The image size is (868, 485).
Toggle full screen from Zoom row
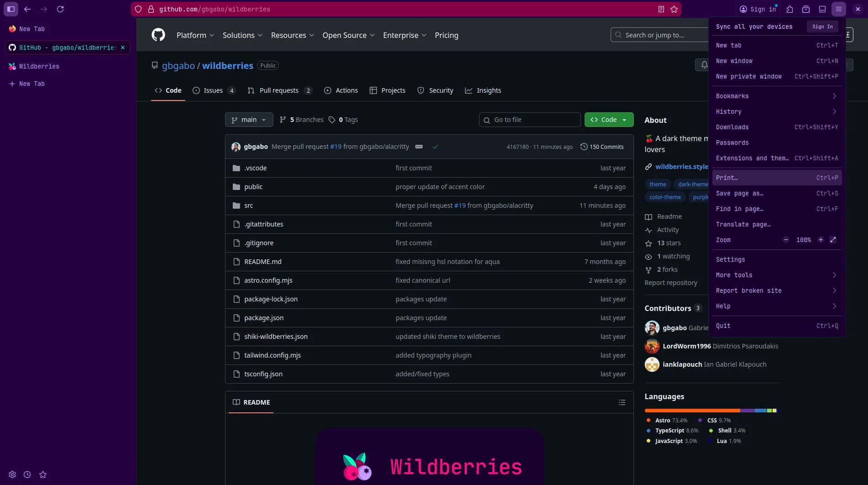tap(833, 240)
